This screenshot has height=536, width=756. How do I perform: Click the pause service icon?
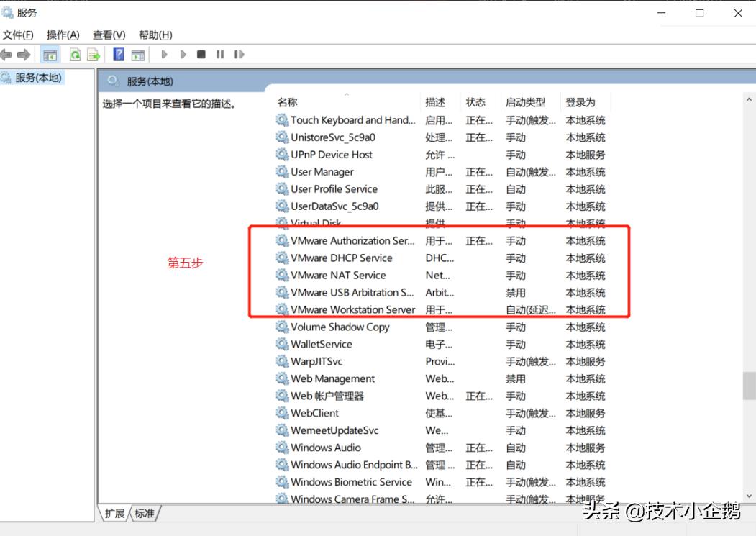(x=219, y=54)
